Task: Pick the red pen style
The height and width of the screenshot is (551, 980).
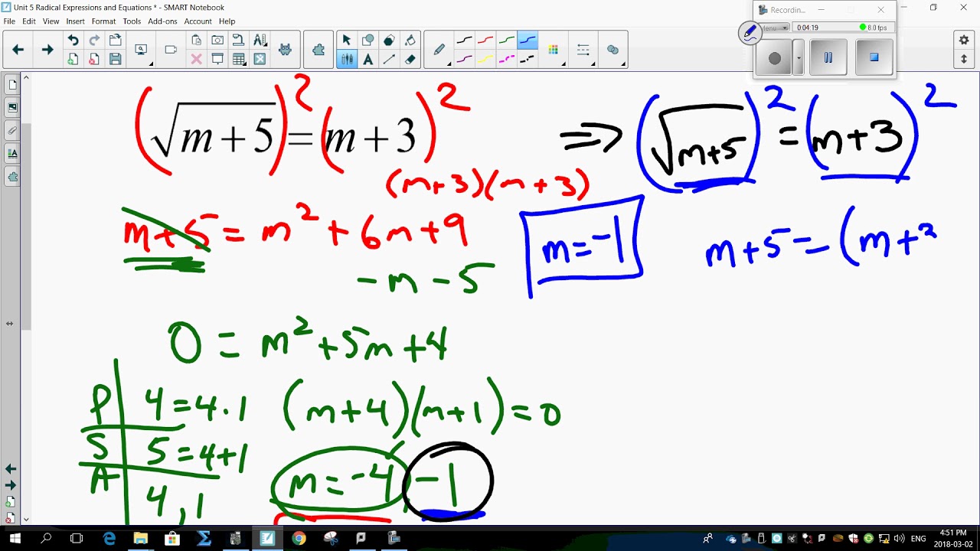Action: pyautogui.click(x=485, y=41)
